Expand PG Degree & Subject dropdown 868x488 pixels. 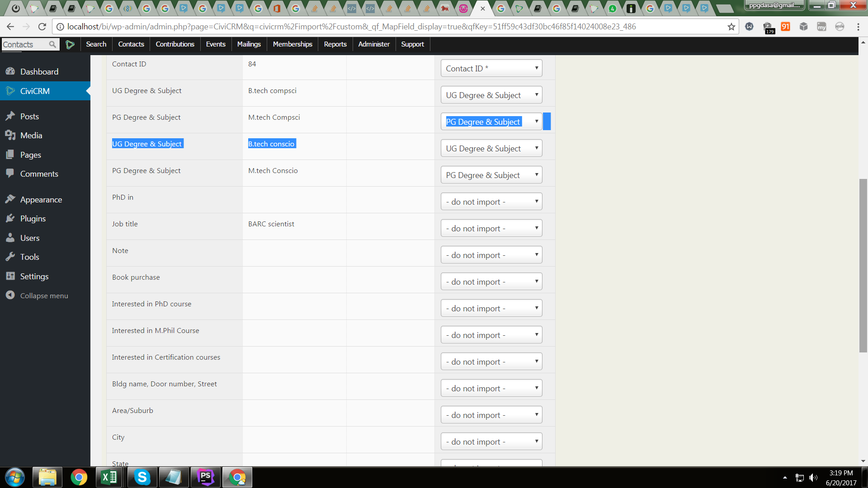pyautogui.click(x=535, y=122)
